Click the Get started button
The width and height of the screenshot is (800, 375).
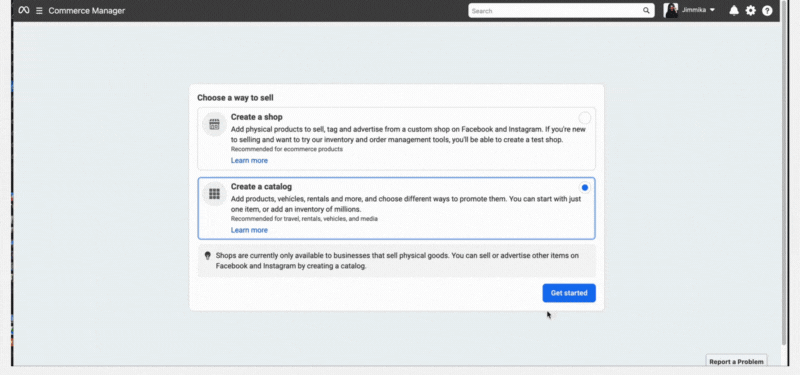tap(569, 293)
